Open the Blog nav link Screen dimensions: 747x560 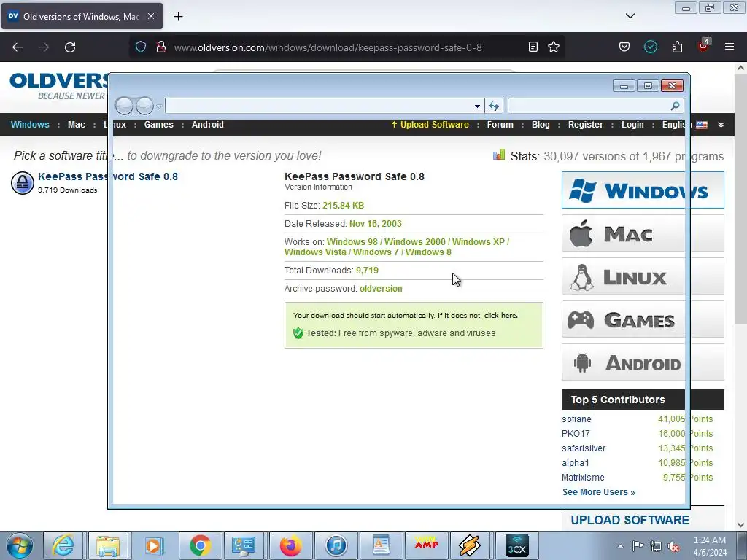point(541,125)
